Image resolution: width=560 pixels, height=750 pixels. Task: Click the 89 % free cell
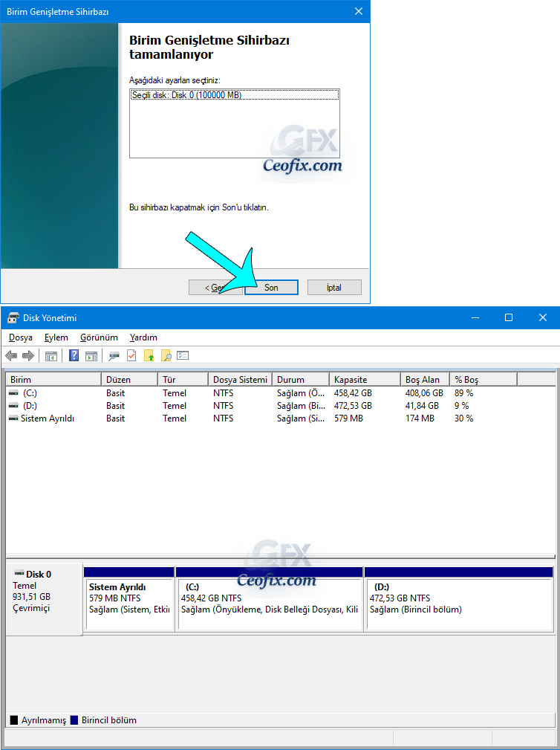click(464, 392)
